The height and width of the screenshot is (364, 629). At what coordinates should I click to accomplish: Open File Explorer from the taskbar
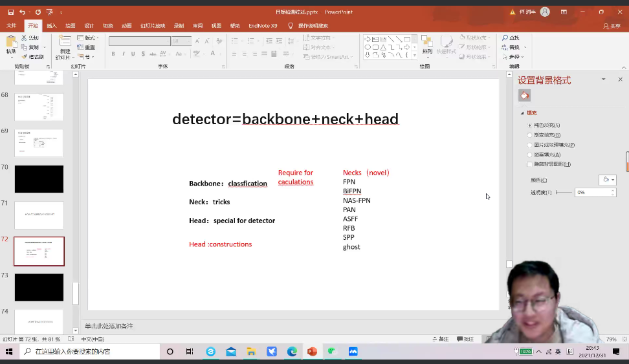[251, 352]
